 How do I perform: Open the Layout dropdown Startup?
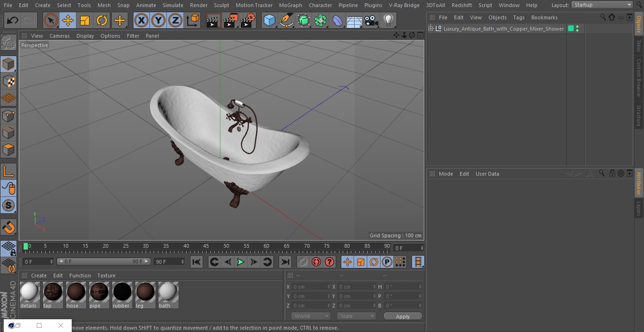pos(602,5)
